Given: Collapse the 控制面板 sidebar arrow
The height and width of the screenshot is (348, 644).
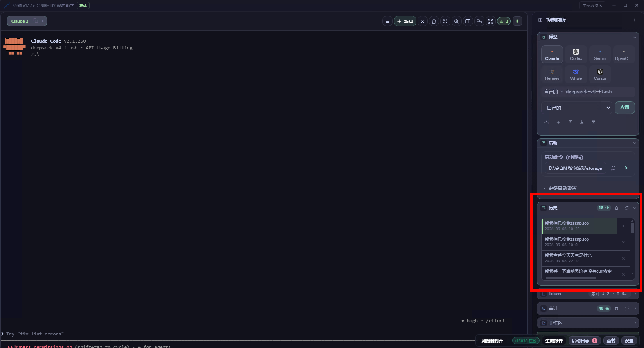Looking at the screenshot, I should tap(635, 20).
